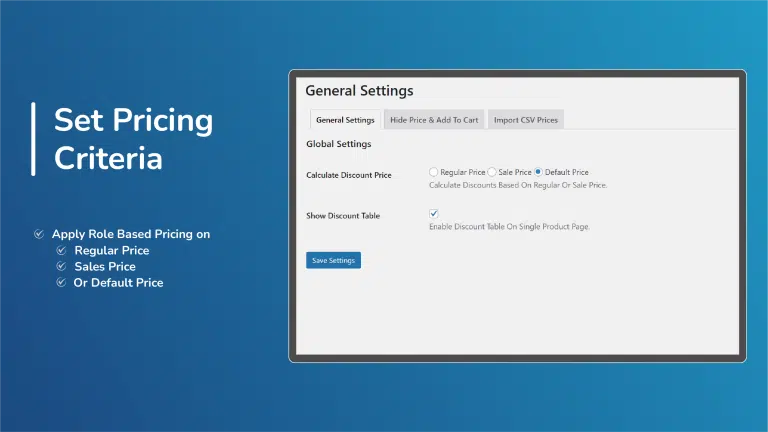Click checkmark icon next to Sales Price bullet
The height and width of the screenshot is (432, 768).
tap(61, 267)
